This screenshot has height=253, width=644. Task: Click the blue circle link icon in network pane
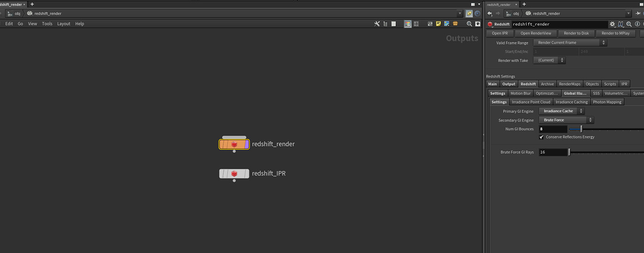click(x=477, y=13)
